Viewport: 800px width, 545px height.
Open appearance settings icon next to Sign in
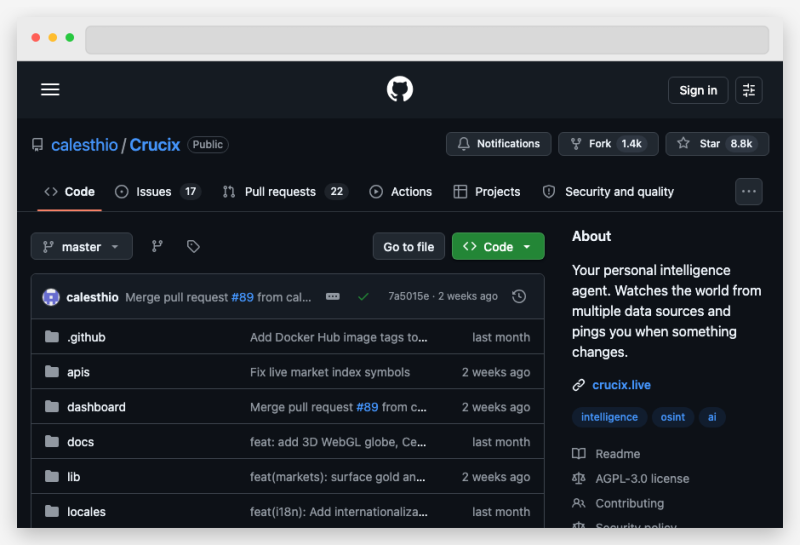coord(749,90)
